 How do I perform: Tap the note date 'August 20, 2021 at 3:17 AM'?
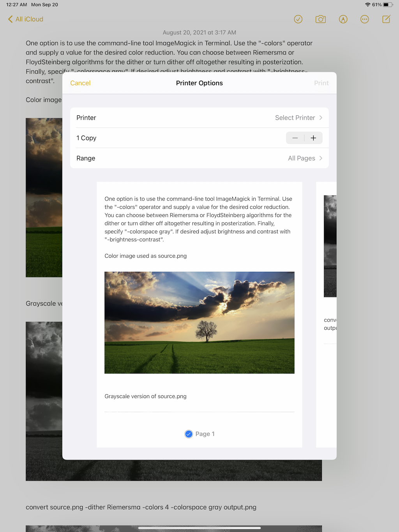(199, 32)
